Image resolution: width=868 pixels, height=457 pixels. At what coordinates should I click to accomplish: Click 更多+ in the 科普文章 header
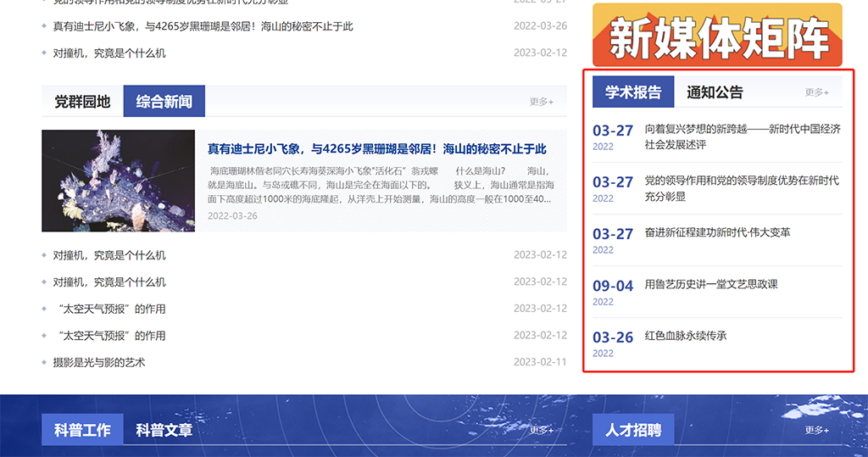click(542, 431)
